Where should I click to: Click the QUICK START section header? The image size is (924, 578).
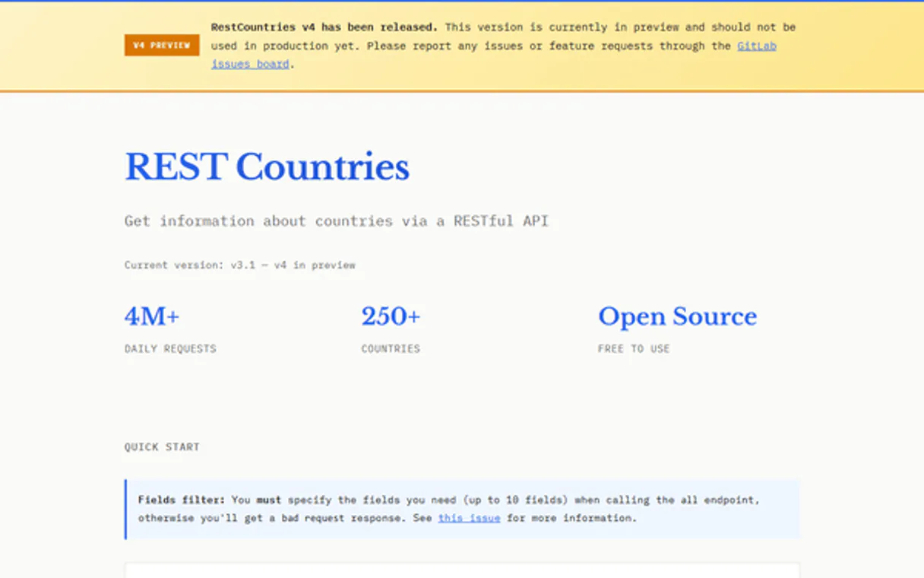162,446
